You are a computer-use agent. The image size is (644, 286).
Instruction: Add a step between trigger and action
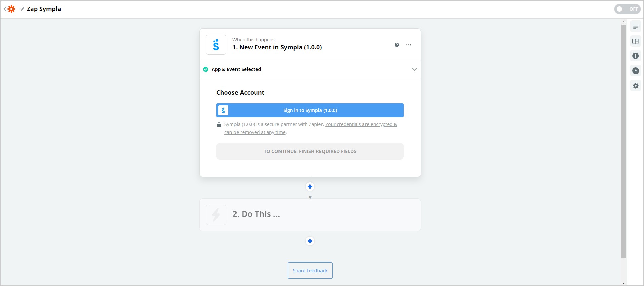[310, 187]
